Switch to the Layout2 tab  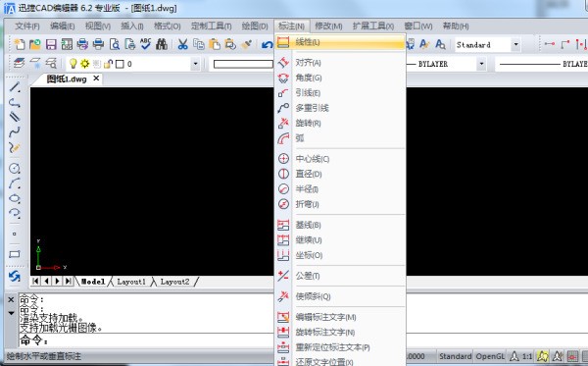click(175, 282)
